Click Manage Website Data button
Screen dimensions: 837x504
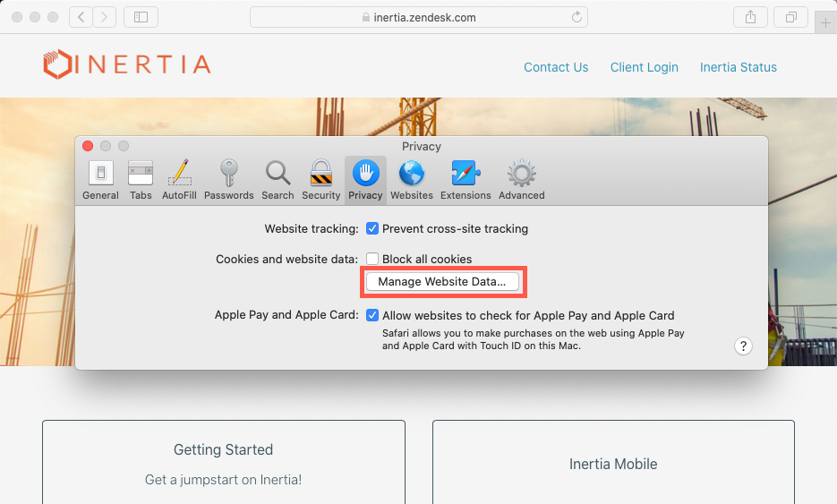coord(442,281)
